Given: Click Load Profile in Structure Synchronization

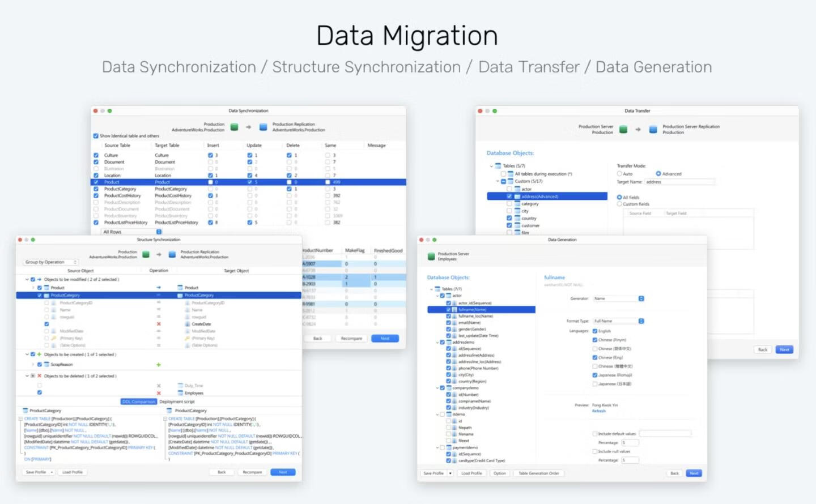Looking at the screenshot, I should (73, 472).
